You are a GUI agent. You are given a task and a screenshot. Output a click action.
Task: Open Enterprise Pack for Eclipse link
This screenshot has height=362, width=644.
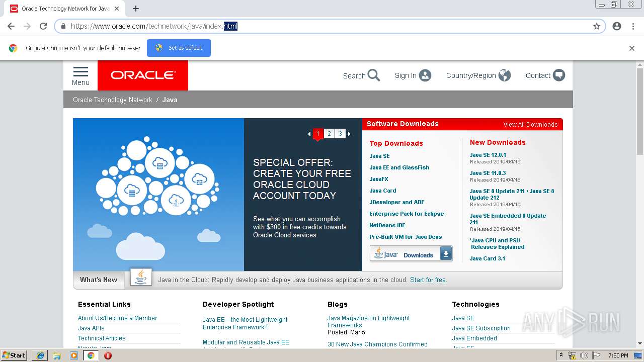coord(407,214)
